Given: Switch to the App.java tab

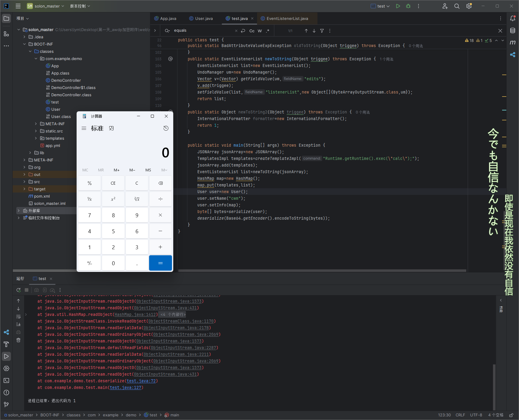Looking at the screenshot, I should pyautogui.click(x=165, y=18).
